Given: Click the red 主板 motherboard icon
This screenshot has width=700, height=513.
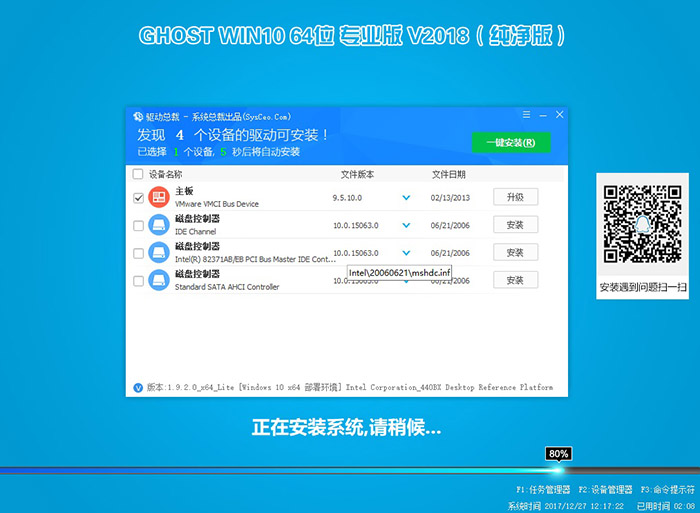Looking at the screenshot, I should [159, 197].
